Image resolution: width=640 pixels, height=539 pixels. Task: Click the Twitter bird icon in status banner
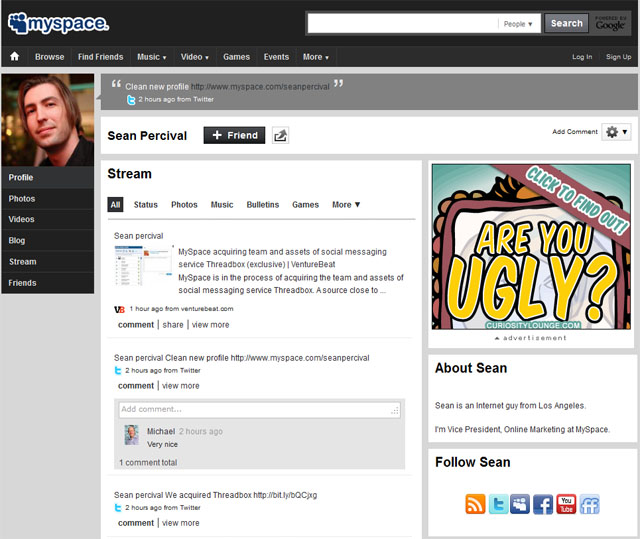(x=131, y=100)
